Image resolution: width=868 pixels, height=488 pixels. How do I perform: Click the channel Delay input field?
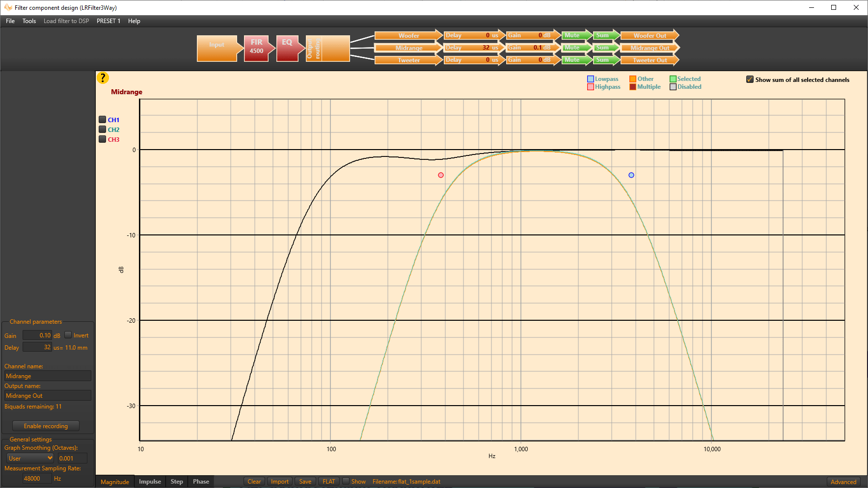point(37,347)
